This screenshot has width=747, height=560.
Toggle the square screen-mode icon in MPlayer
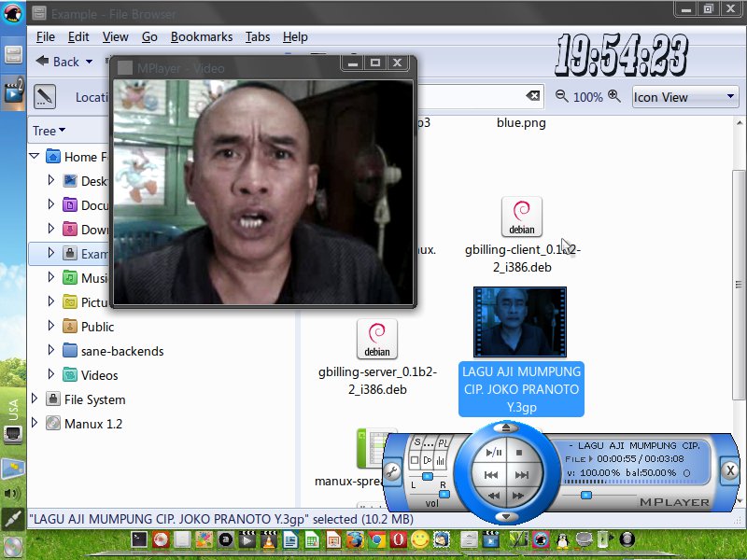(x=415, y=460)
